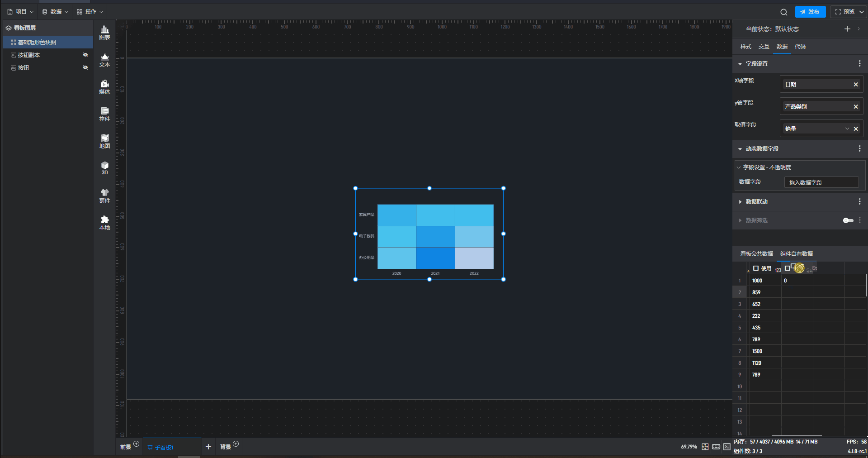Screen dimensions: 868x458
Task: Switch to the 样式 tab
Action: 745,47
